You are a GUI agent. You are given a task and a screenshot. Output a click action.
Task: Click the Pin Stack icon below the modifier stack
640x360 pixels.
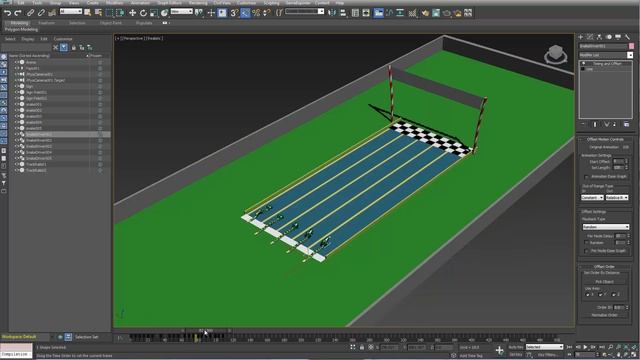tap(583, 124)
